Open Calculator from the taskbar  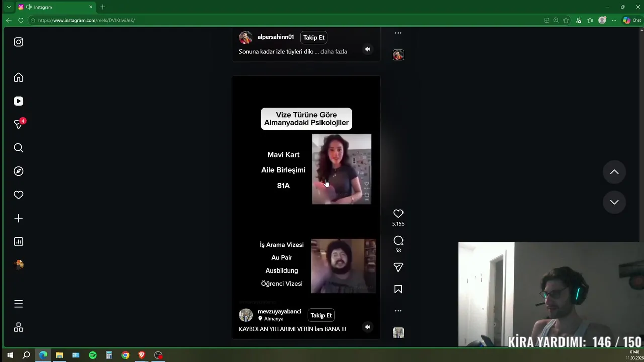[109, 355]
